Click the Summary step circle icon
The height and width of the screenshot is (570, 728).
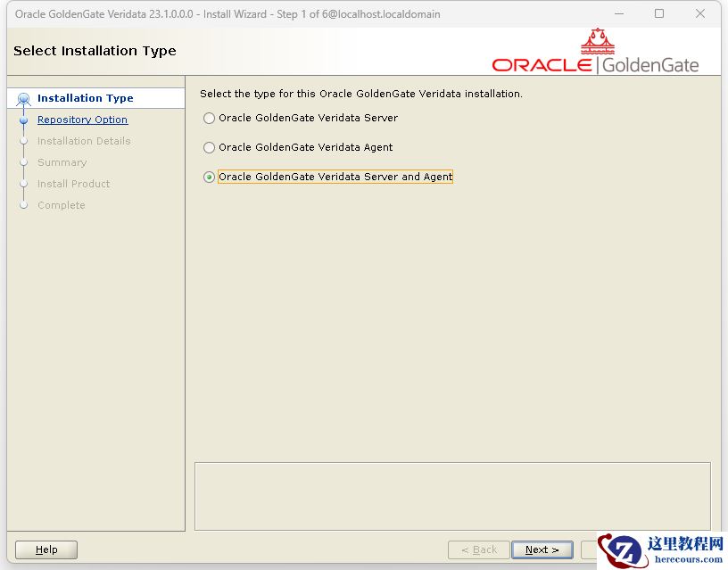click(23, 162)
